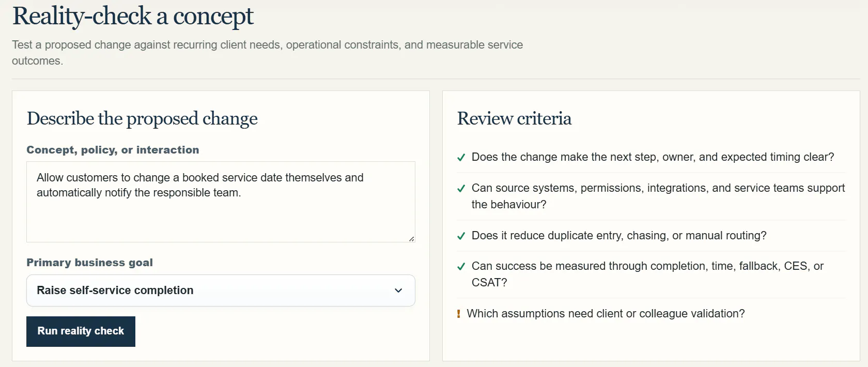Click the 'Primary business goal' label
Screen dimensions: 868x367
click(x=90, y=263)
